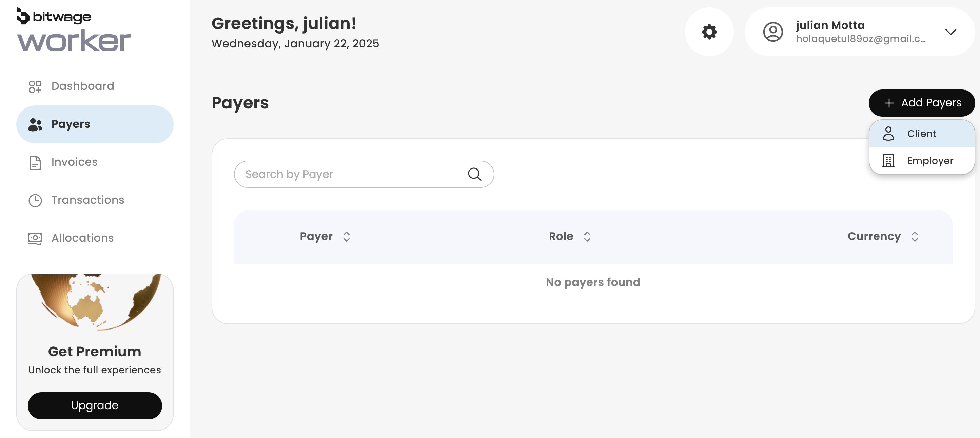
Task: Click the Upgrade button
Action: (x=95, y=405)
